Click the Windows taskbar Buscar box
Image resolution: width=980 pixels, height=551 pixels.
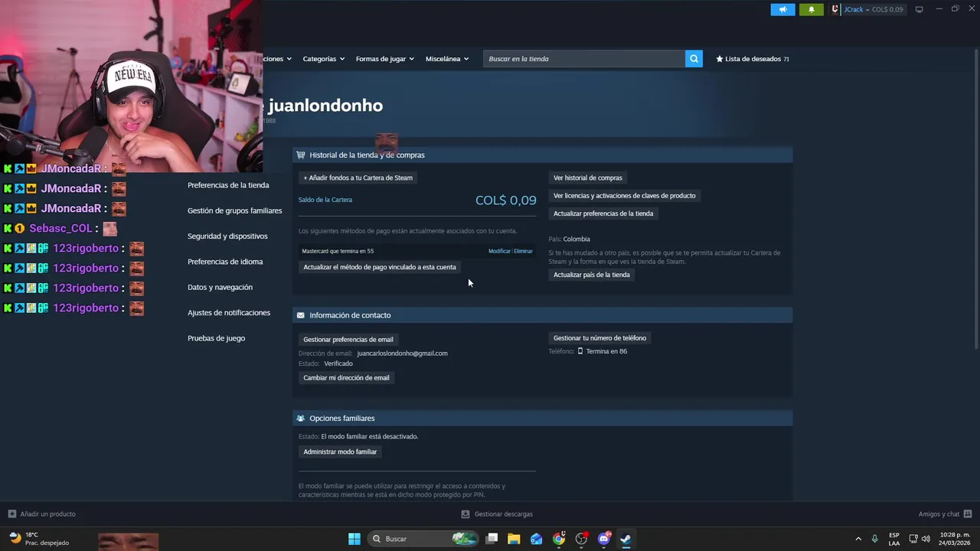422,539
